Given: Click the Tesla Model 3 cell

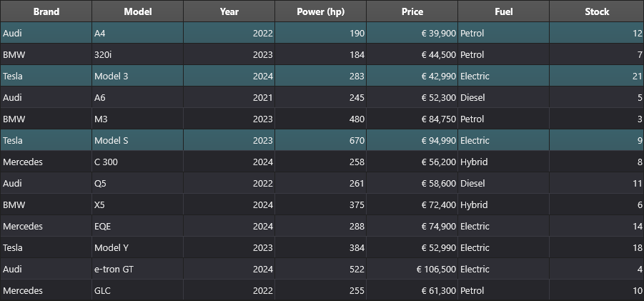Looking at the screenshot, I should click(137, 76).
